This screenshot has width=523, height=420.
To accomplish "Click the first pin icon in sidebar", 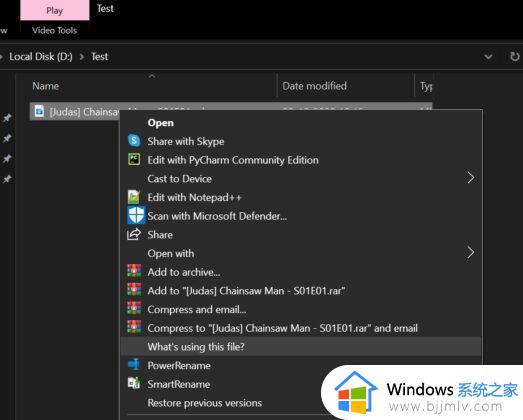I will [x=7, y=118].
